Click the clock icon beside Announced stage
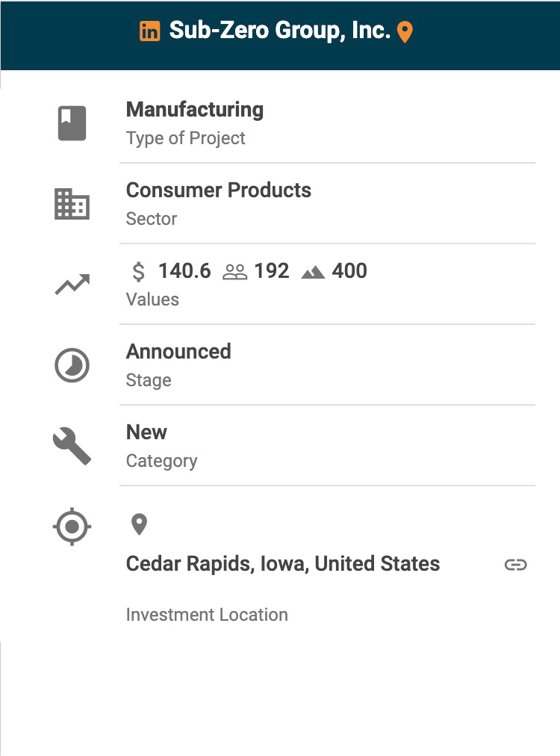Viewport: 560px width, 756px height. (x=72, y=365)
